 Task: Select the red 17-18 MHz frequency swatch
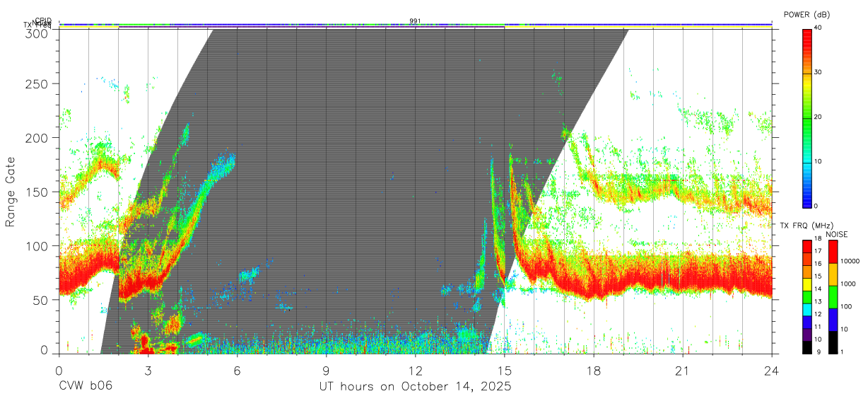click(807, 247)
